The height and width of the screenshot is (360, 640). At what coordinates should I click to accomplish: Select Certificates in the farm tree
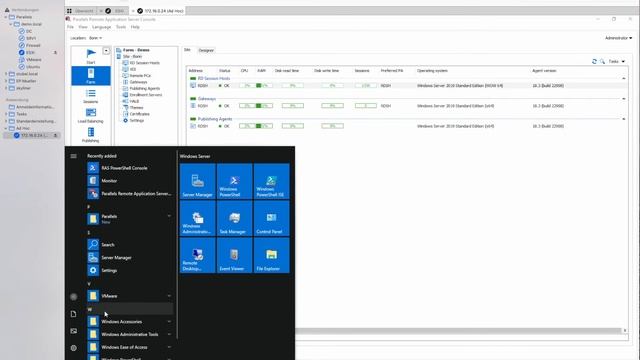tap(139, 114)
